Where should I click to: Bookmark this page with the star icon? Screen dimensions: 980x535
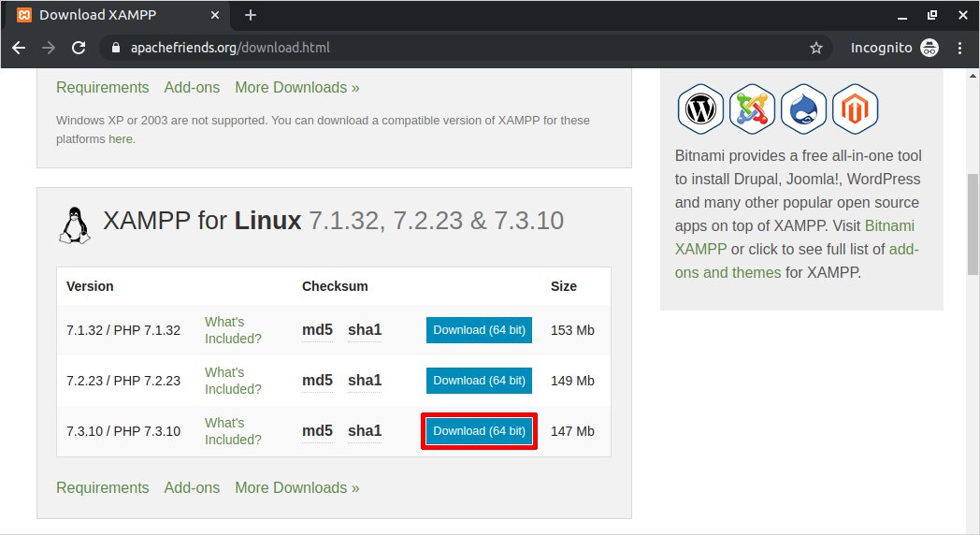click(x=815, y=48)
